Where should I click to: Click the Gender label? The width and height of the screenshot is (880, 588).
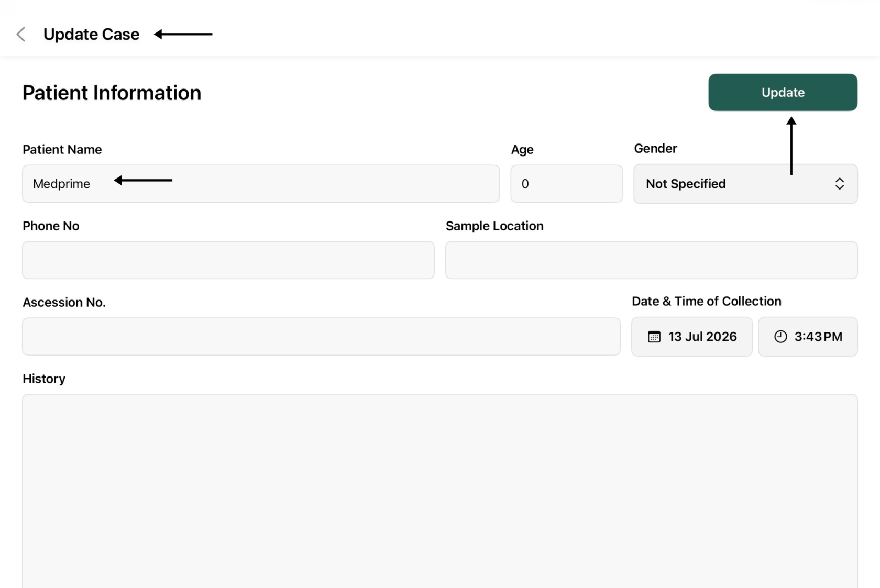click(655, 149)
